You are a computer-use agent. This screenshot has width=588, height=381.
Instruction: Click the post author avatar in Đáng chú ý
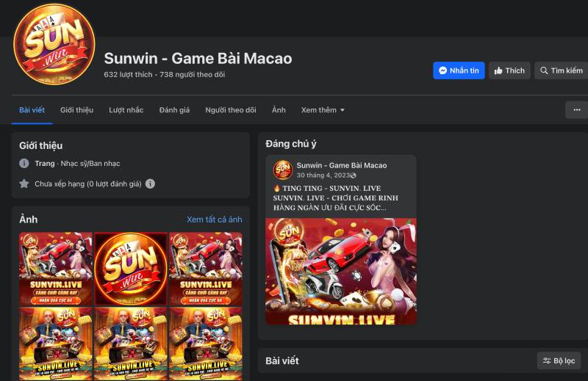coord(283,170)
